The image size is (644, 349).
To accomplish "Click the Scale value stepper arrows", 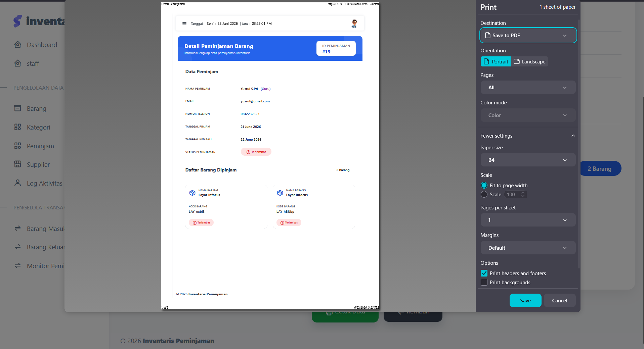I will click(x=523, y=194).
